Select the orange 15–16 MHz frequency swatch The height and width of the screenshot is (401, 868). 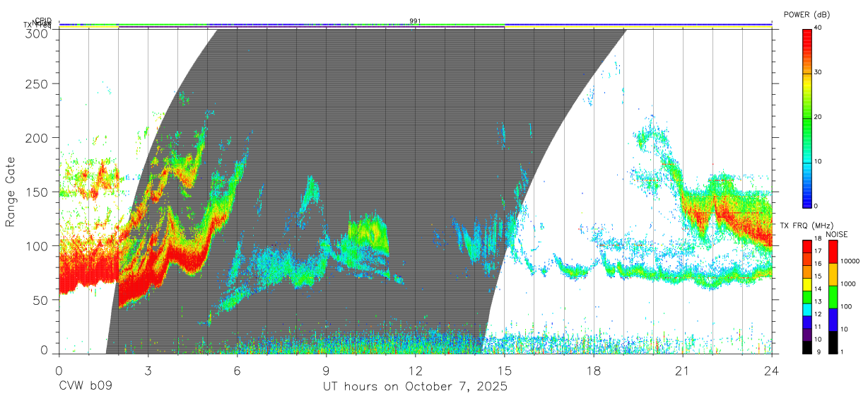[807, 272]
